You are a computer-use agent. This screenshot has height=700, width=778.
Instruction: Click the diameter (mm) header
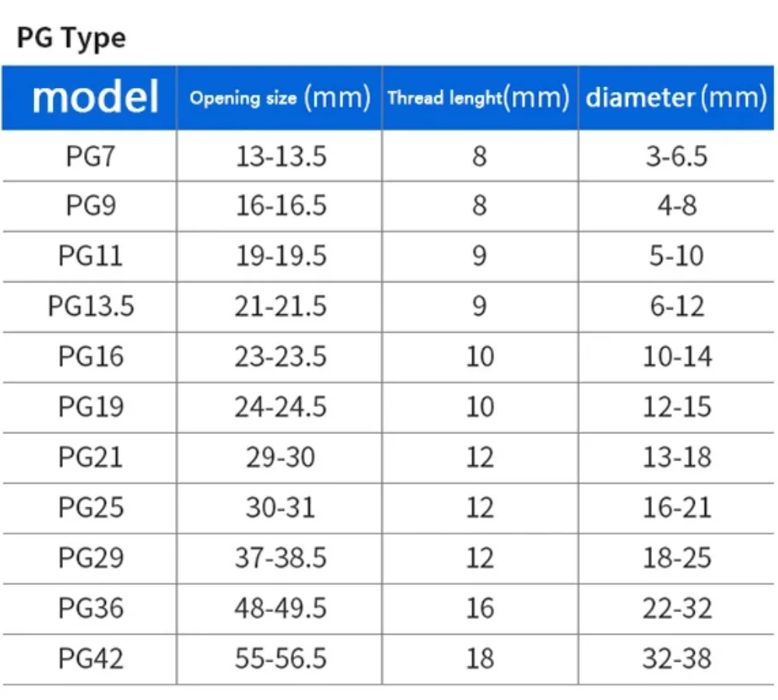(676, 97)
